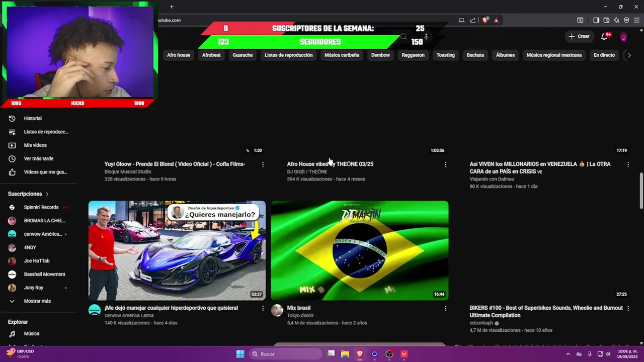Open Videos que me gustan
Viewport: 644px width, 362px height.
38,172
